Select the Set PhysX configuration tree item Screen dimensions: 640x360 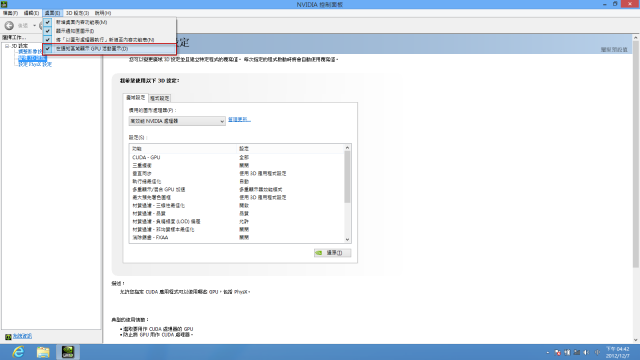click(35, 64)
